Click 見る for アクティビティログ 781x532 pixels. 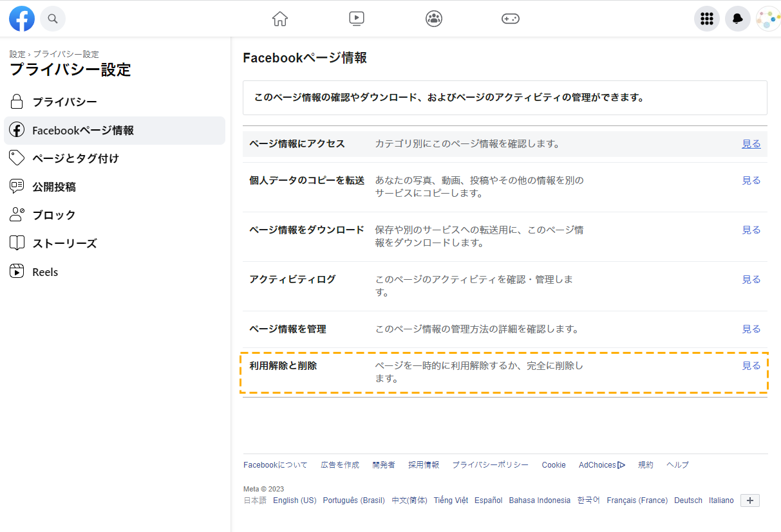click(x=751, y=279)
